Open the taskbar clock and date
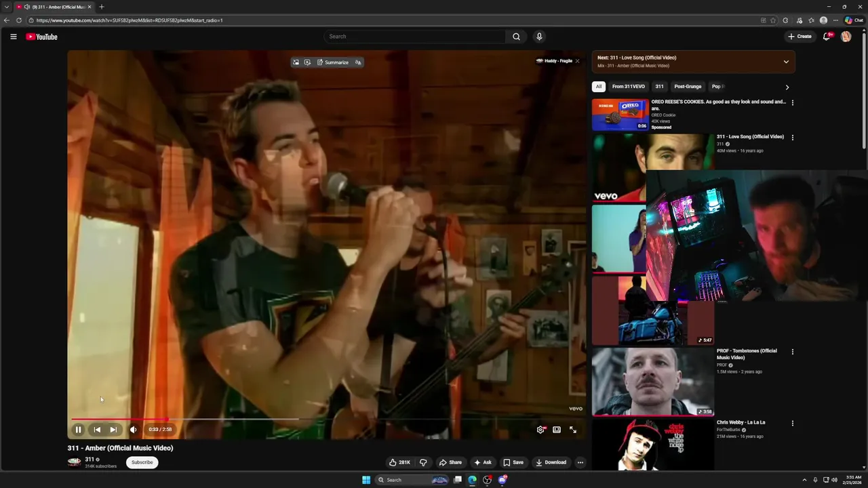Screen dimensions: 868x488 point(852,480)
